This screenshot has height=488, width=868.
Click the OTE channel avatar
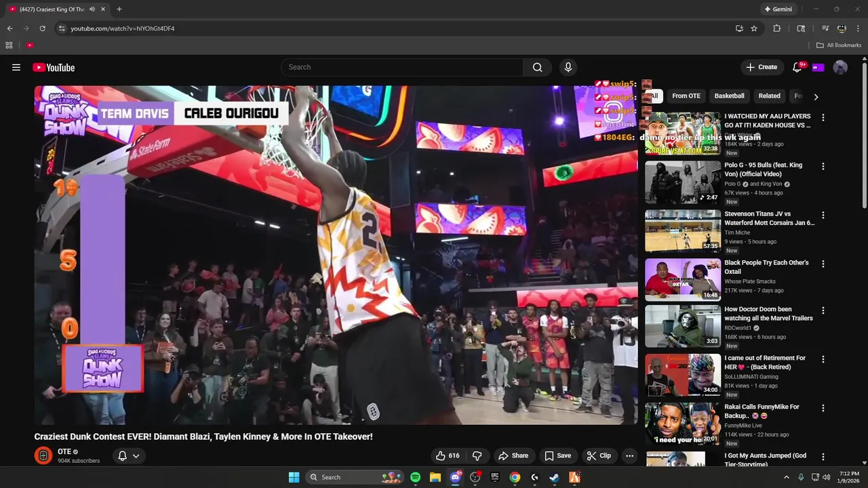[x=43, y=455]
